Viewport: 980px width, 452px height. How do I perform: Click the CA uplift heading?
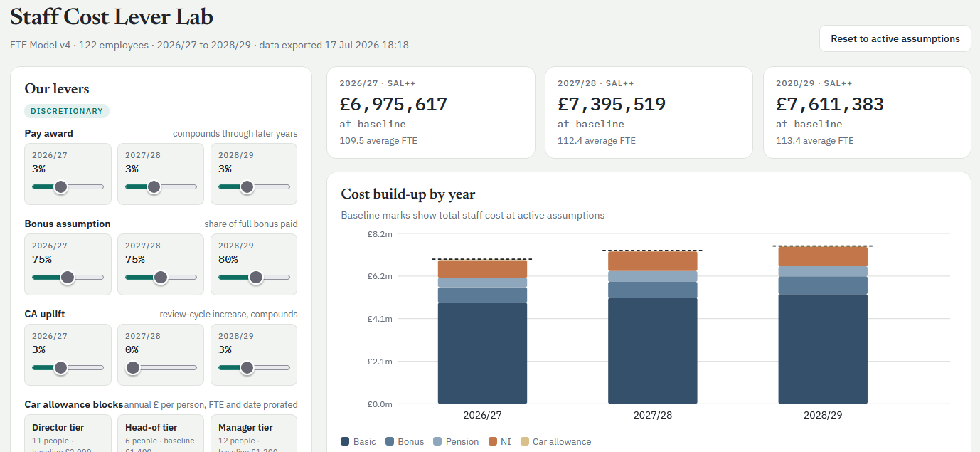point(45,314)
